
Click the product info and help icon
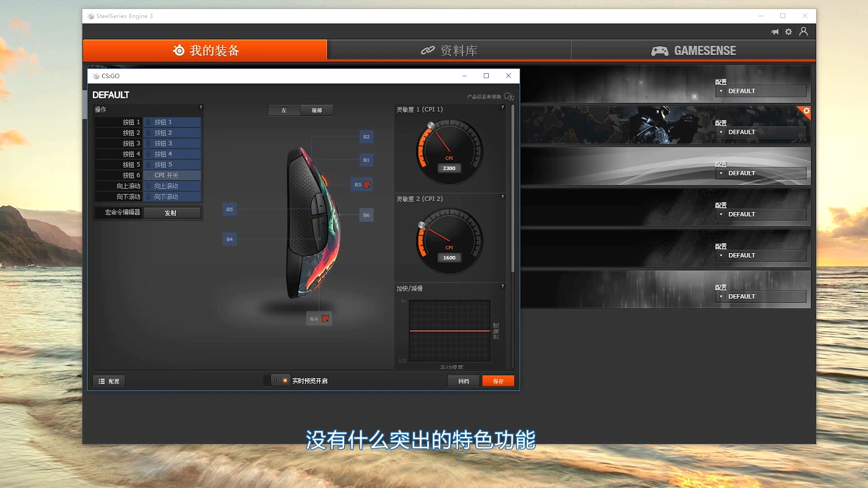508,97
